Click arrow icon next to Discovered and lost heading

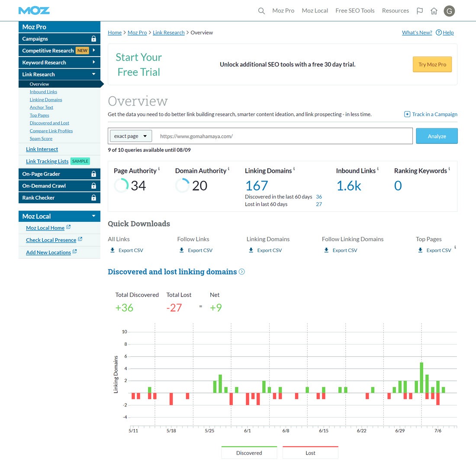click(x=241, y=271)
